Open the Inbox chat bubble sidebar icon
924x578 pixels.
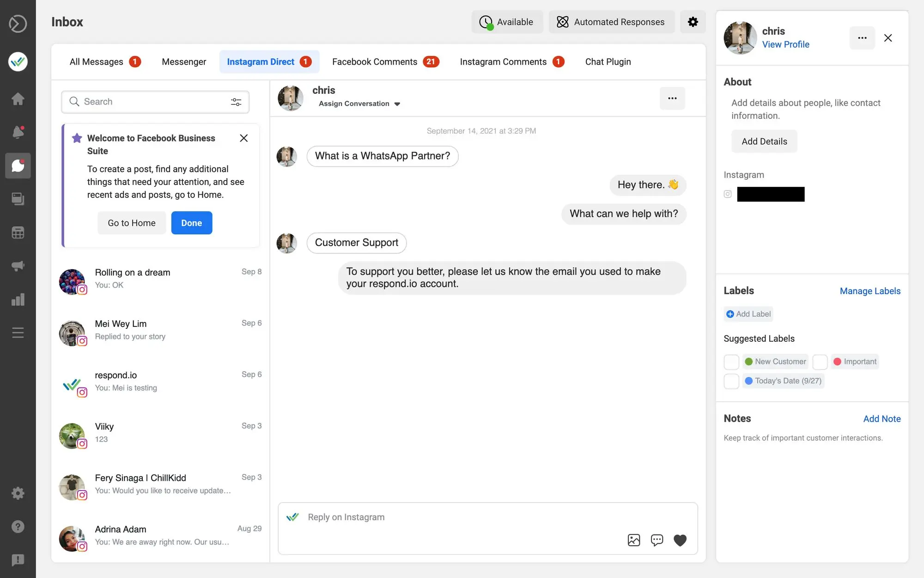point(18,166)
